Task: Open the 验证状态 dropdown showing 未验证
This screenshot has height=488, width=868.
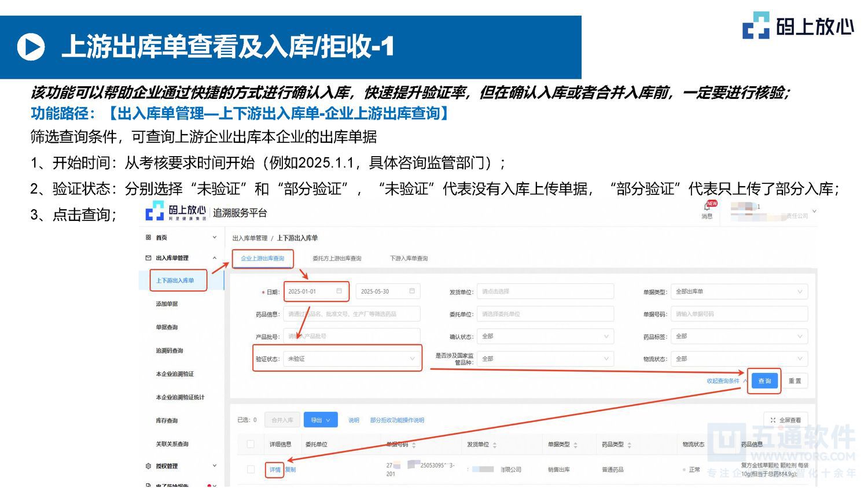Action: tap(352, 358)
